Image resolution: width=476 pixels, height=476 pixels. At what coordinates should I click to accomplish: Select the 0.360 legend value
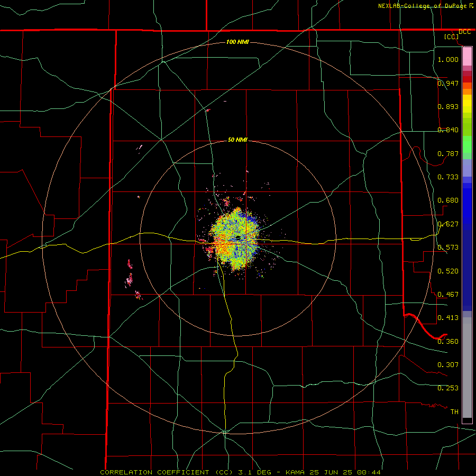pos(448,341)
